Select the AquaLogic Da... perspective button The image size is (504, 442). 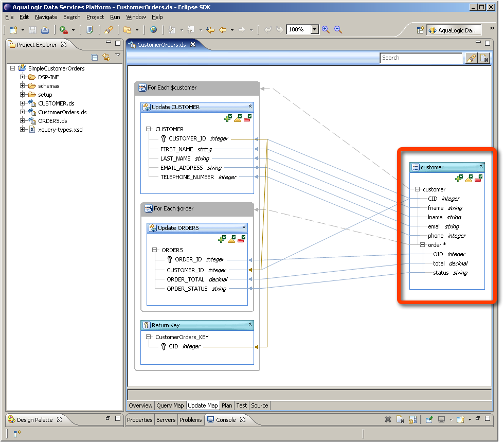coord(454,30)
